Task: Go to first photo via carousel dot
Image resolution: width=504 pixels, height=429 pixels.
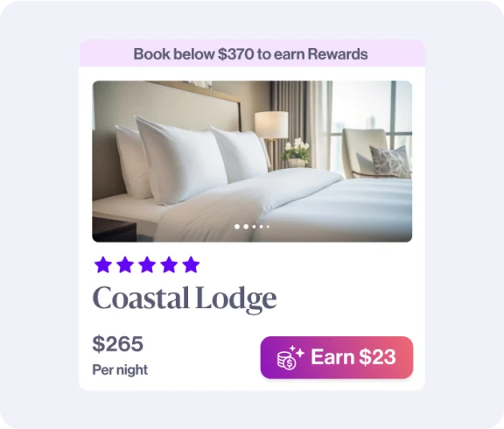Action: coord(237,227)
